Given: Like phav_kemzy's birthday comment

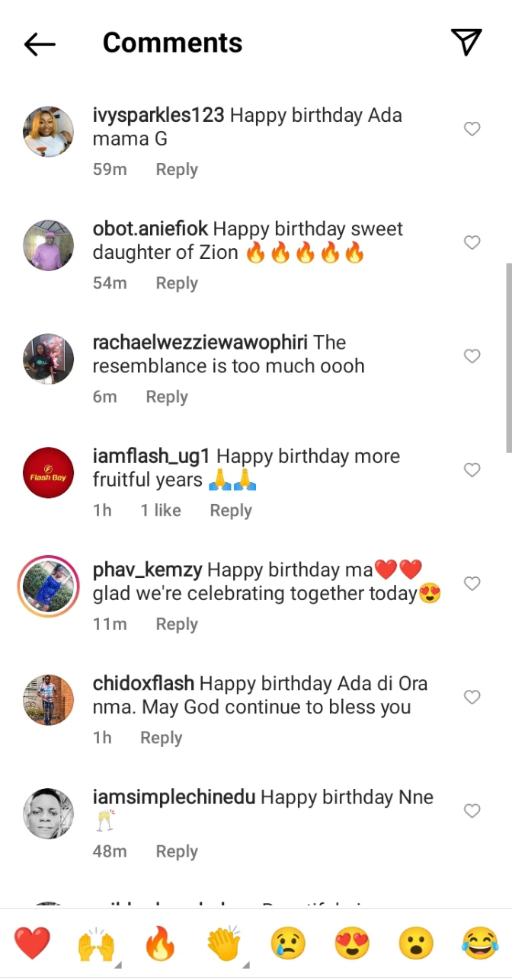Looking at the screenshot, I should 472,584.
